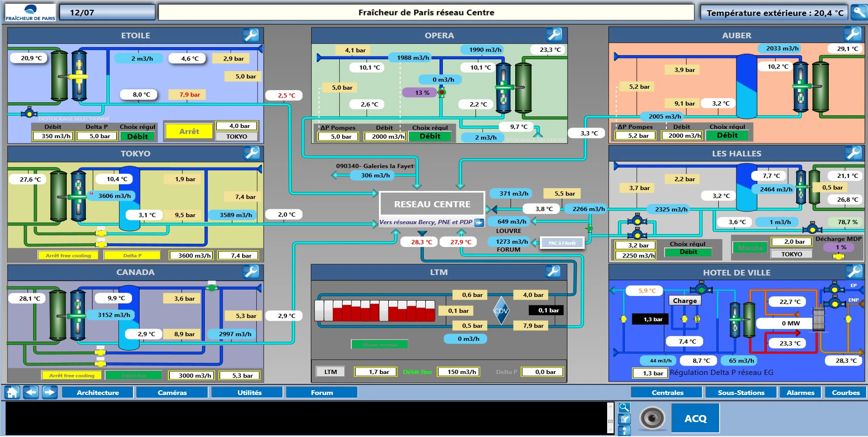Toggle 'Marche' state in LES HALLES panel
Viewport: 868px width, 437px height.
[750, 248]
